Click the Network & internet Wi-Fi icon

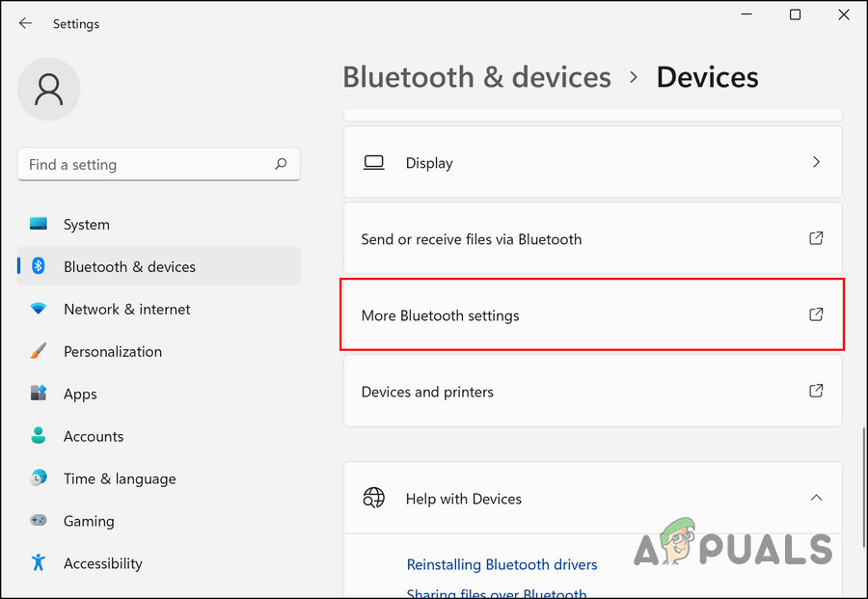pyautogui.click(x=39, y=310)
